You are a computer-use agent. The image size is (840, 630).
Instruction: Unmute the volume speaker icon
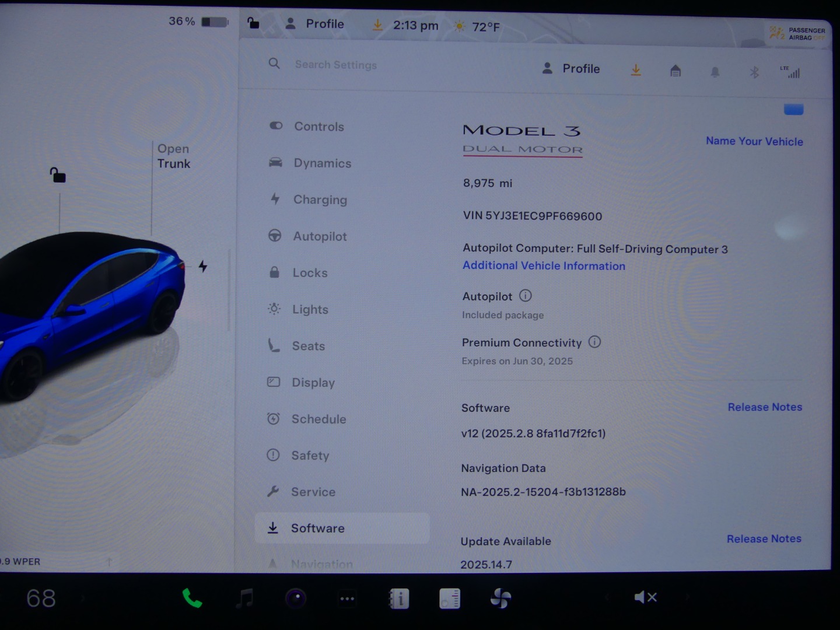pos(645,597)
